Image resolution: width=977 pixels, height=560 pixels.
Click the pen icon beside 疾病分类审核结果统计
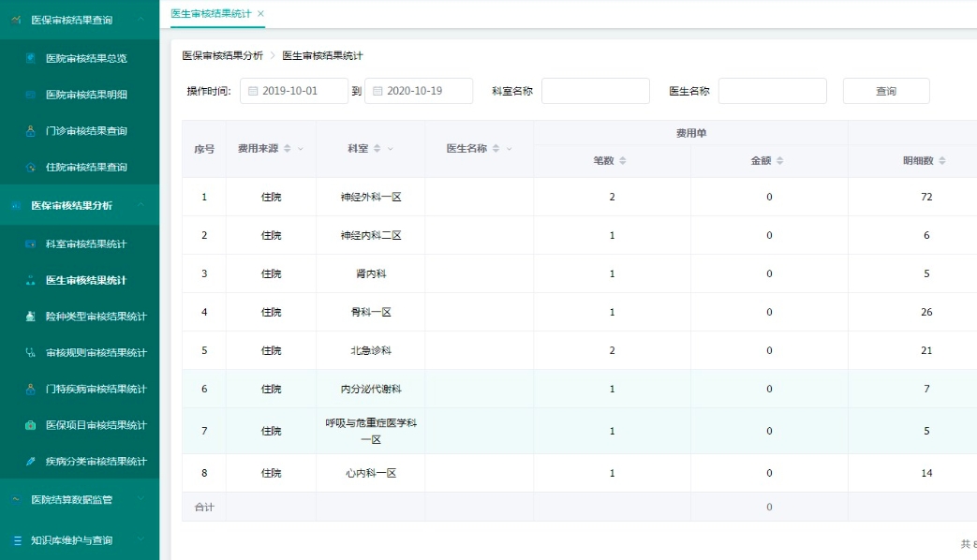tap(31, 461)
